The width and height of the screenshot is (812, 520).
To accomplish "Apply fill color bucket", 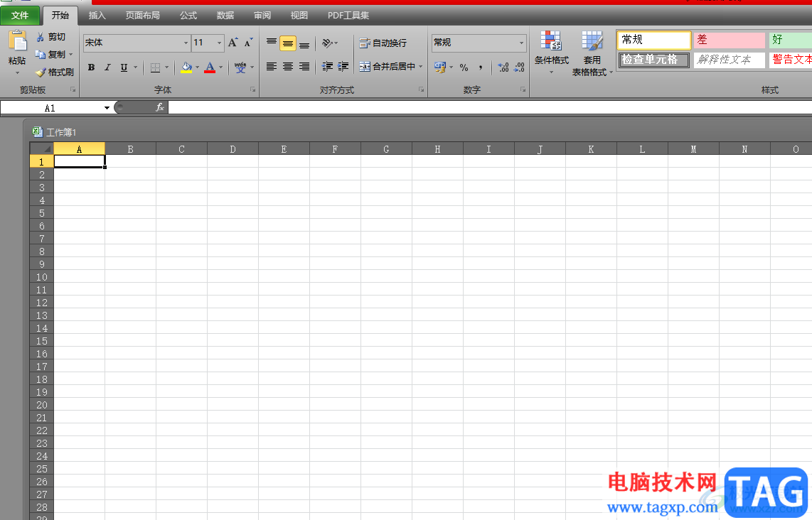I will tap(186, 67).
